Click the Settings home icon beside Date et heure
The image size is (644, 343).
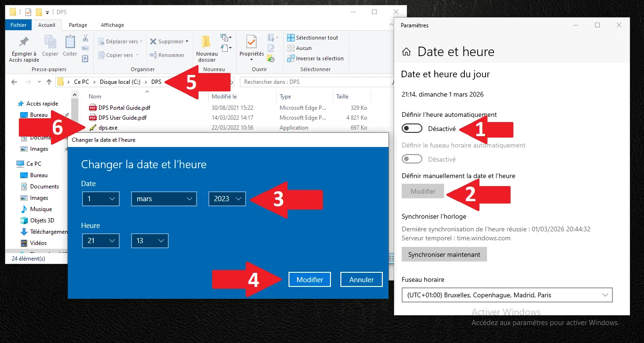coord(406,52)
